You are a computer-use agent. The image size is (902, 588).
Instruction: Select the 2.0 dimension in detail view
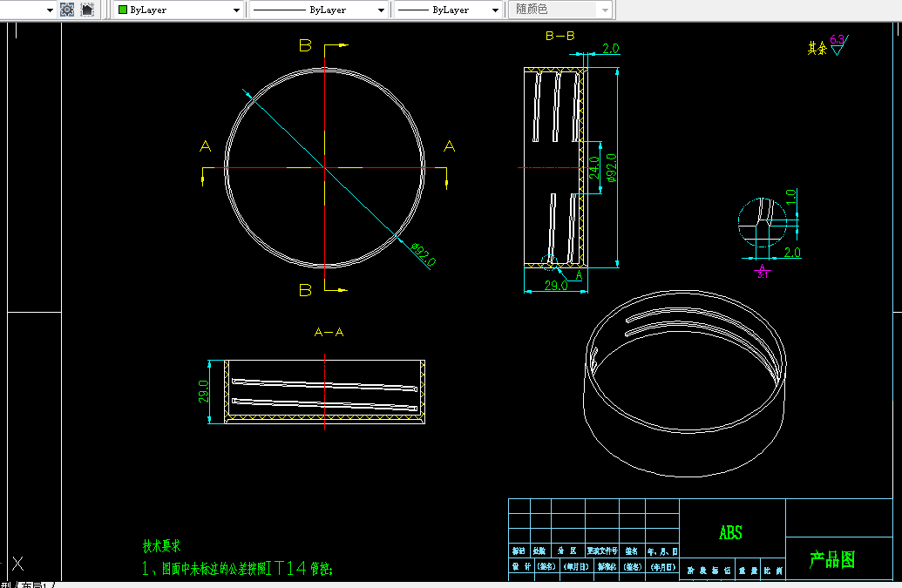click(x=792, y=253)
